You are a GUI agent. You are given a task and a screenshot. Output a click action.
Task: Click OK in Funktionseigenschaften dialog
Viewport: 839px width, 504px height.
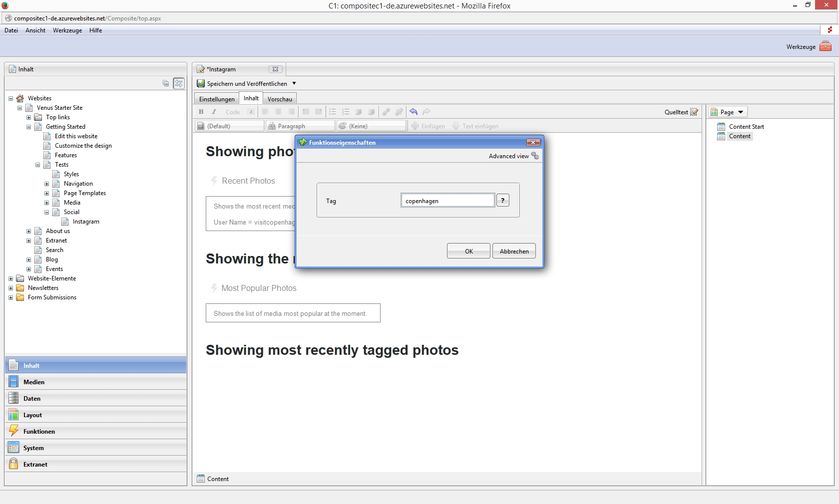click(468, 251)
